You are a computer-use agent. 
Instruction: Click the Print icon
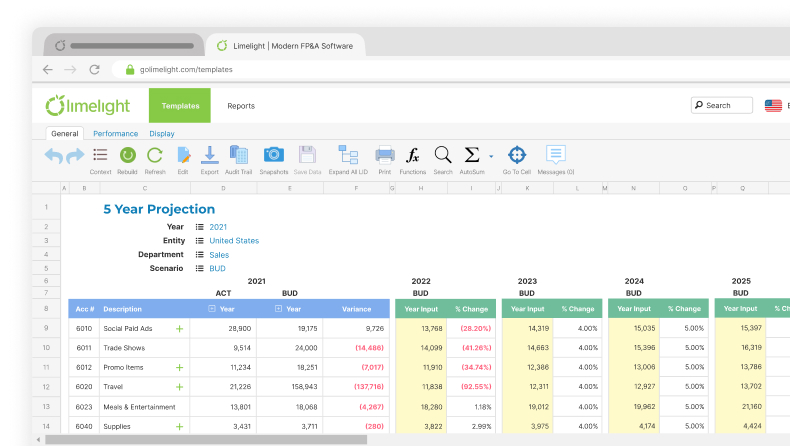tap(385, 155)
